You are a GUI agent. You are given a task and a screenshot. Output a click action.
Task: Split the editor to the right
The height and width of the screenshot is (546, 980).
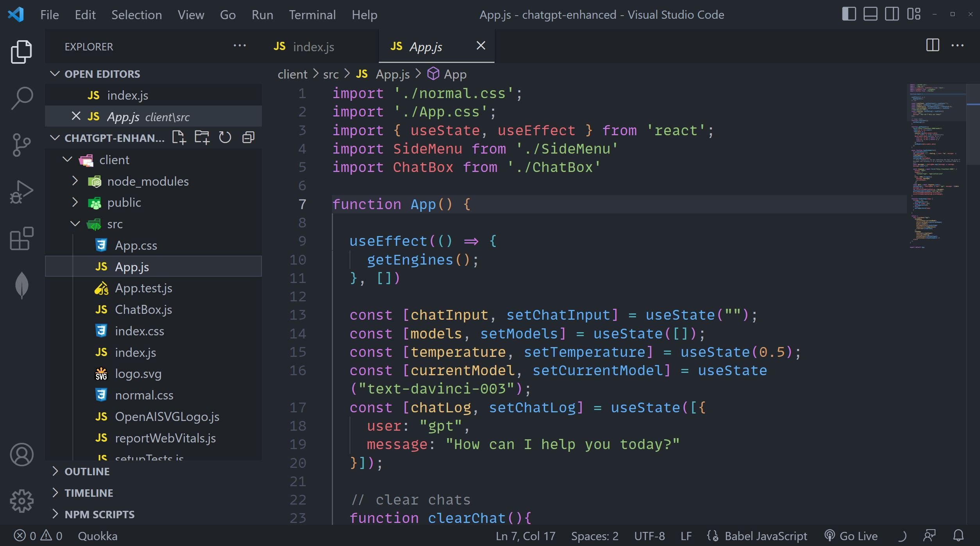click(x=932, y=45)
